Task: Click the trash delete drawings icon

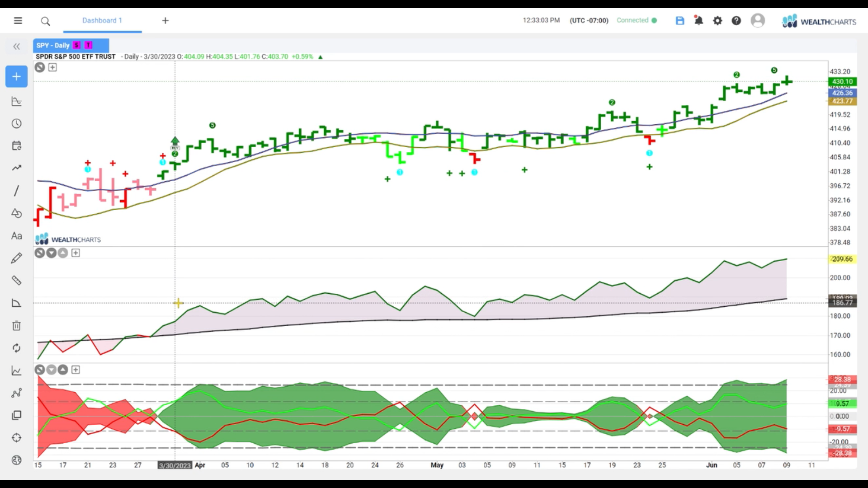Action: pos(16,325)
